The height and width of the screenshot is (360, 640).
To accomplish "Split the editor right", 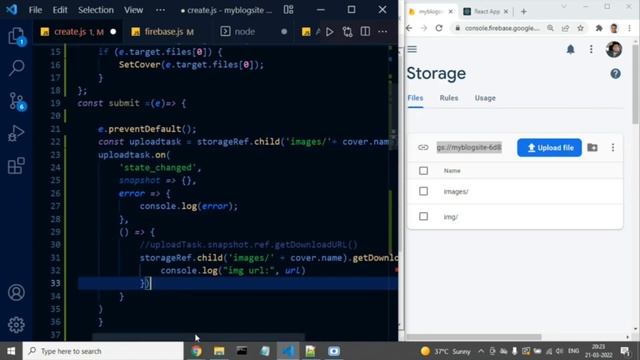I will click(x=365, y=32).
